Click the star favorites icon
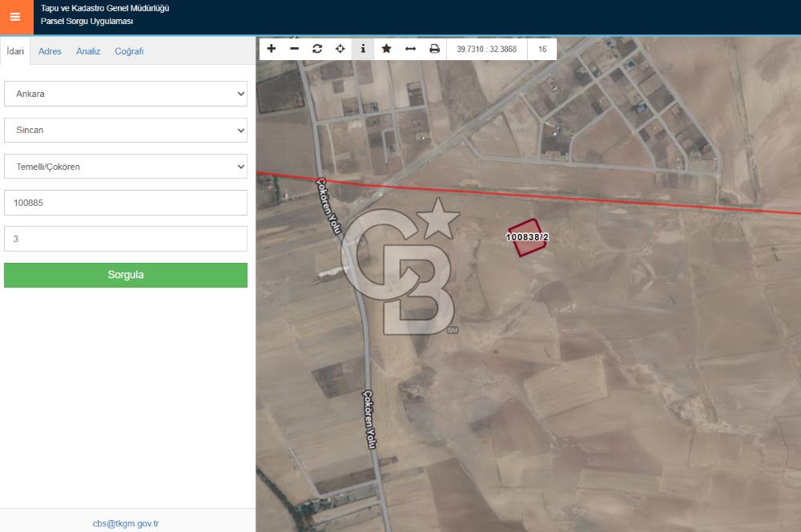The width and height of the screenshot is (801, 532). (x=387, y=49)
